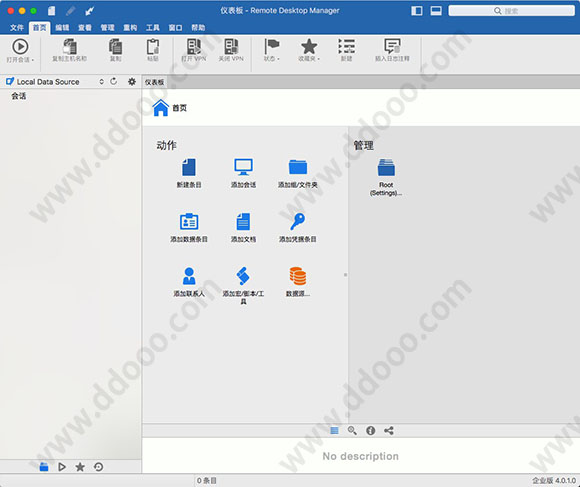Image resolution: width=580 pixels, height=487 pixels.
Task: Click the 添加会话 monitor icon
Action: (x=243, y=167)
